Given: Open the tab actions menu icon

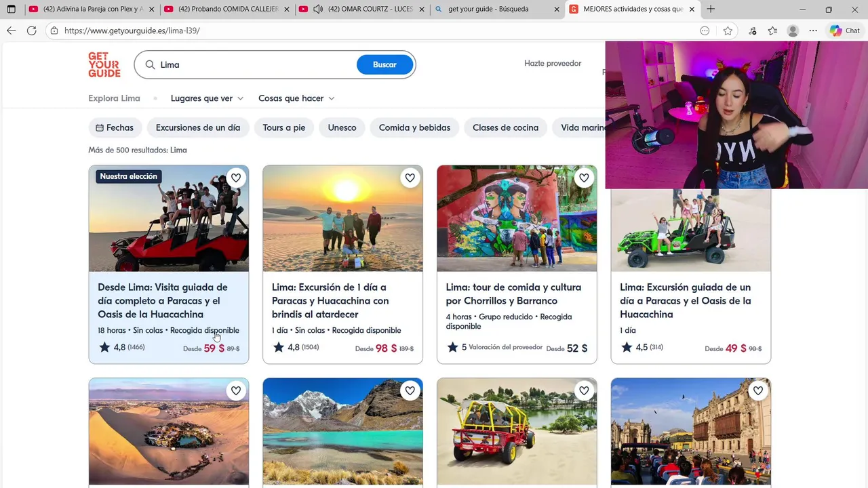Looking at the screenshot, I should point(12,9).
